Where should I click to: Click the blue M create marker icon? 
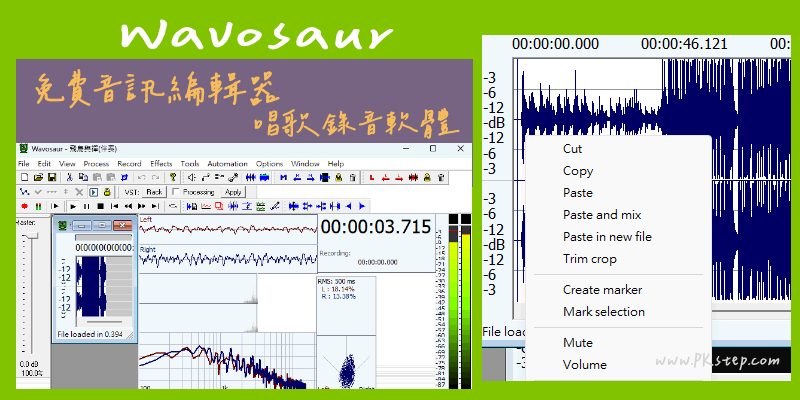pos(284,178)
